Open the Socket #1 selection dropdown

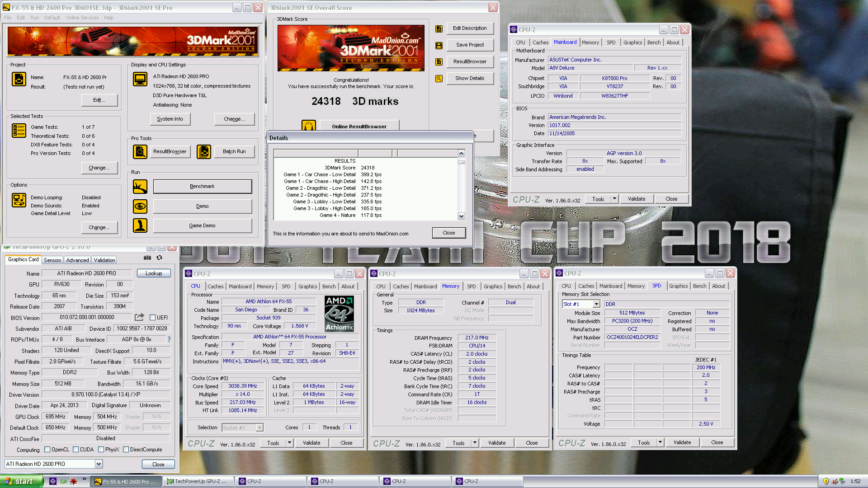point(259,427)
